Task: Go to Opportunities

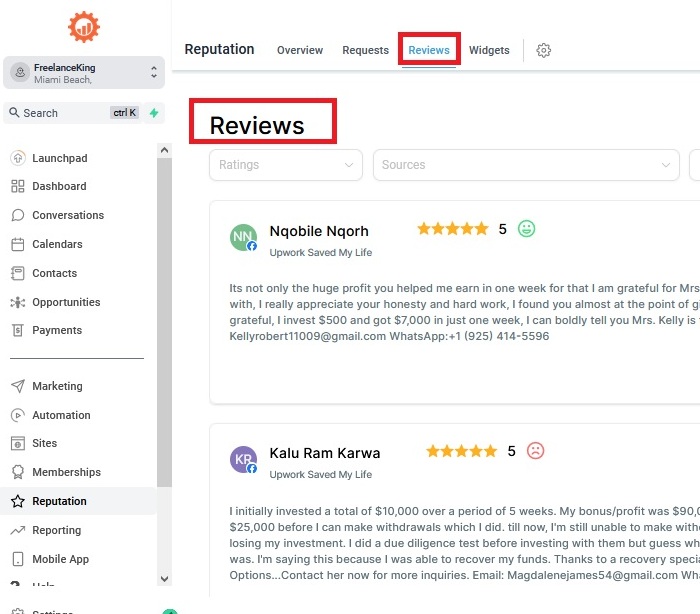Action: pos(66,302)
